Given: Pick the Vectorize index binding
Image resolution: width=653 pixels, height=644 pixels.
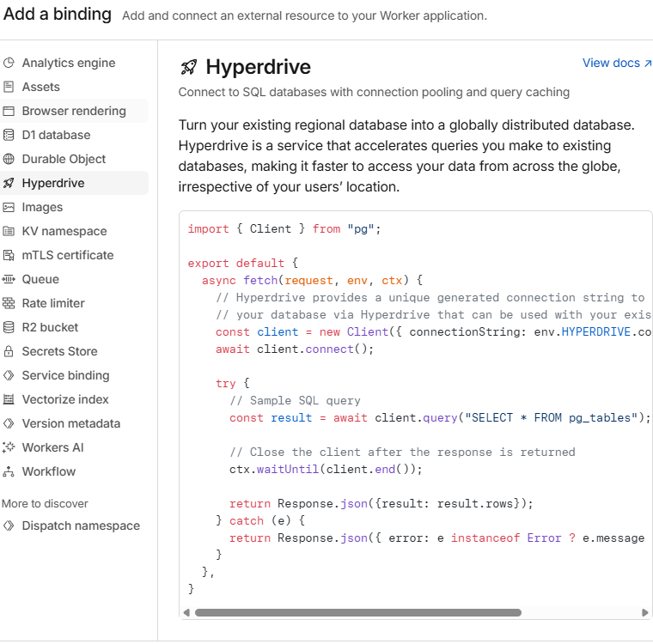Looking at the screenshot, I should 65,399.
